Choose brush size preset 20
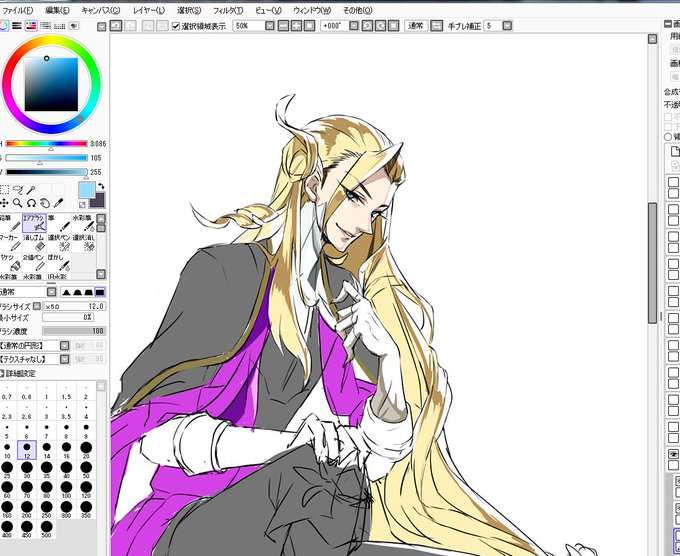Image resolution: width=680 pixels, height=556 pixels. click(x=86, y=450)
